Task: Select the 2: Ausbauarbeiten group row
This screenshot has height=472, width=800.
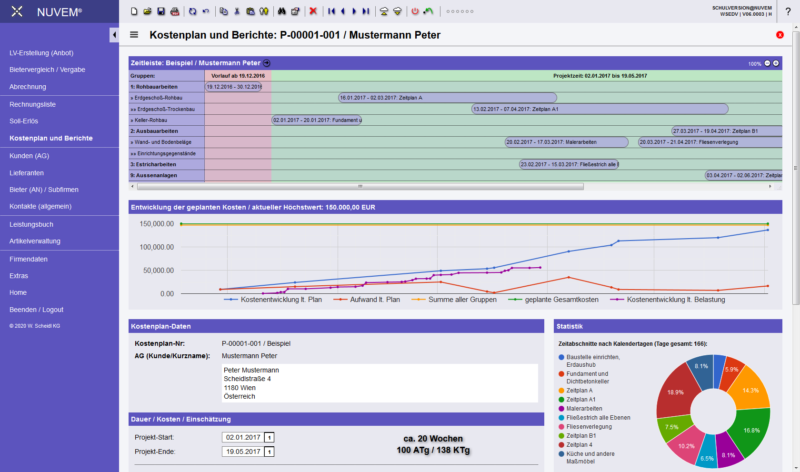Action: [166, 131]
